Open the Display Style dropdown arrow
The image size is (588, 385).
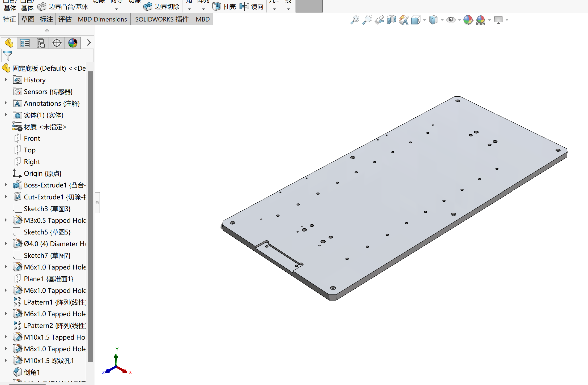(x=442, y=20)
